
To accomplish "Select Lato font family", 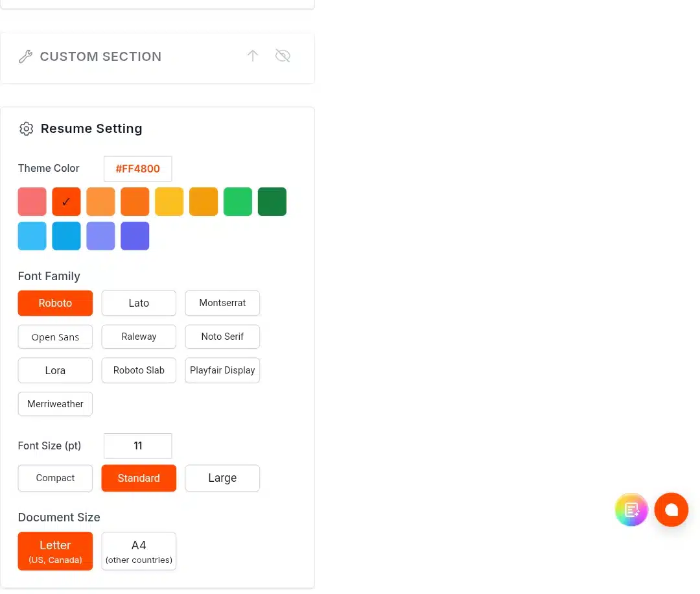I will 139,303.
